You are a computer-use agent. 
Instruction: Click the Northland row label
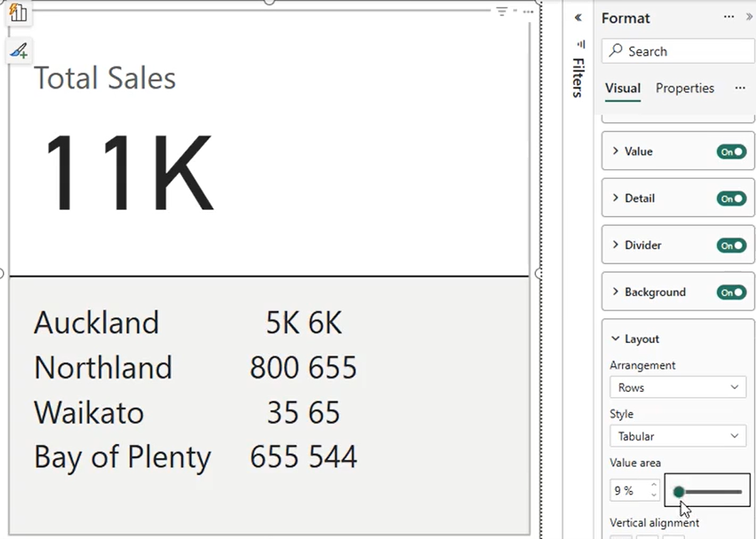(103, 367)
